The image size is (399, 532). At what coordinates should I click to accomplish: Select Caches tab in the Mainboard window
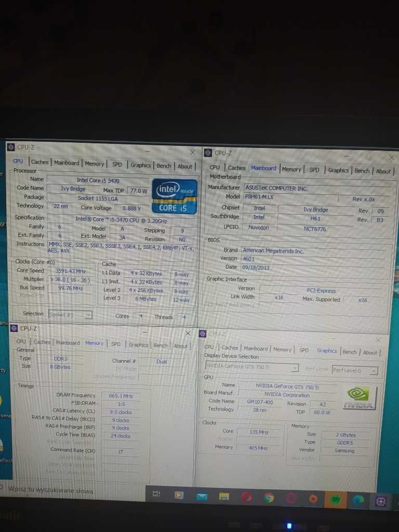point(236,168)
